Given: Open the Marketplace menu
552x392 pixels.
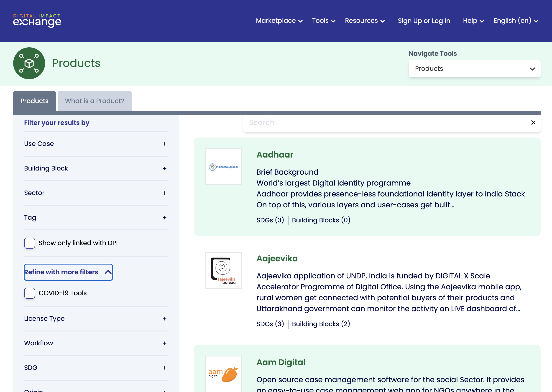Looking at the screenshot, I should 279,21.
